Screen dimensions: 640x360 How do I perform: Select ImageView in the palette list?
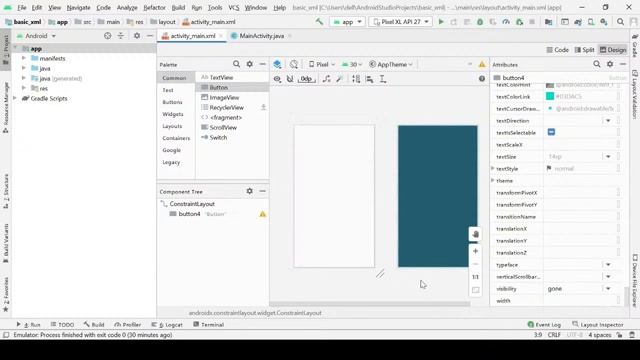pyautogui.click(x=224, y=98)
